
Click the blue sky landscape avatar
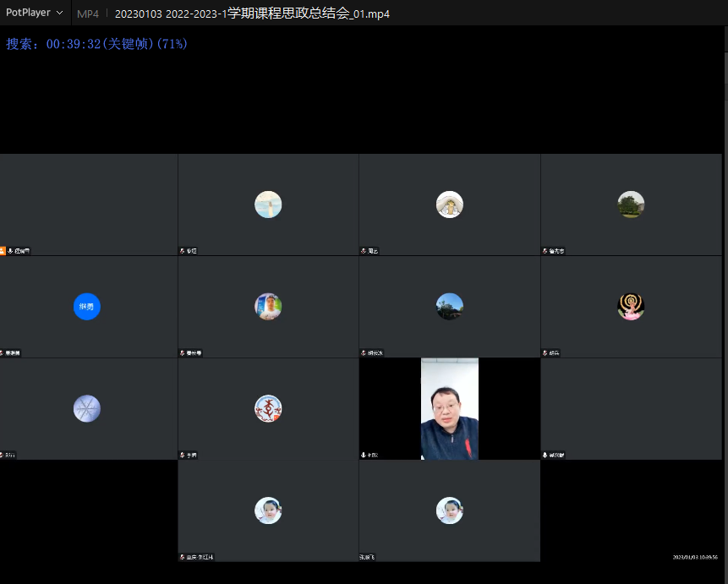click(x=449, y=306)
